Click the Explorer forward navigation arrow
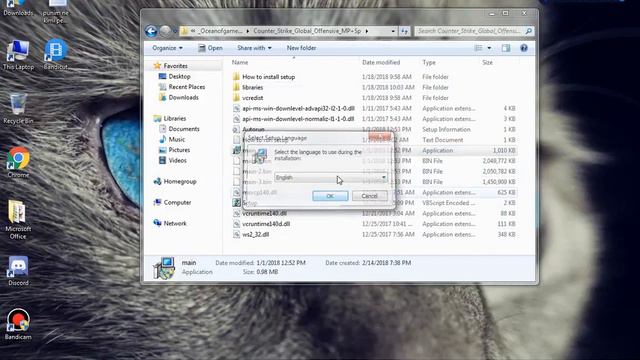The width and height of the screenshot is (640, 360). point(165,31)
